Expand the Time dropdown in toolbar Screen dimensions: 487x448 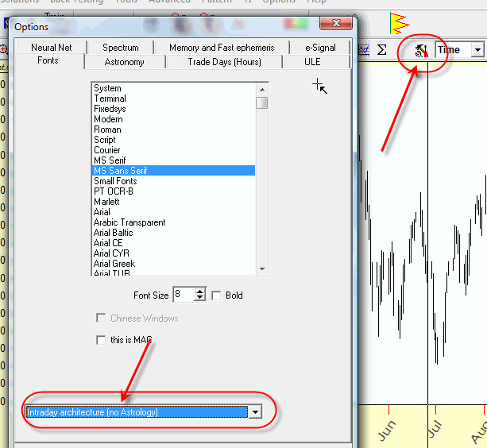click(x=477, y=50)
